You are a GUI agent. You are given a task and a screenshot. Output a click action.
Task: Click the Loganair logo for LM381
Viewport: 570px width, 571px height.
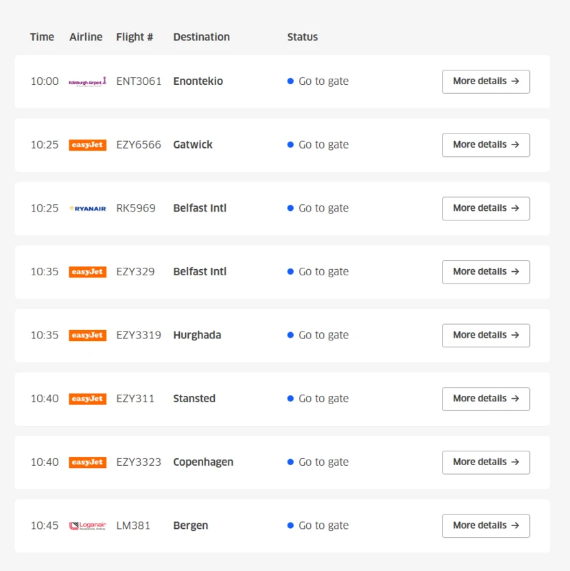pyautogui.click(x=87, y=525)
